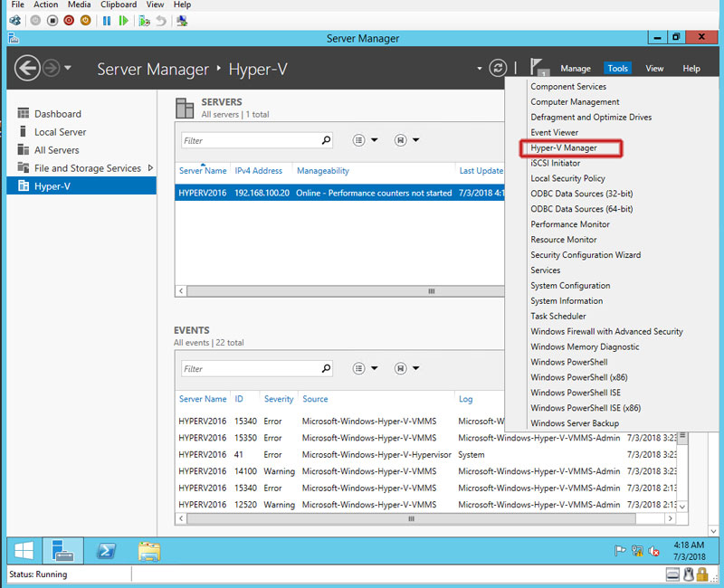Open File Explorer from the taskbar
The width and height of the screenshot is (724, 588).
point(149,551)
